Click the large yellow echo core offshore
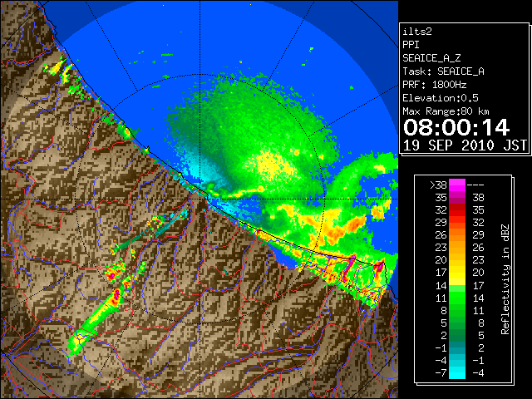The height and width of the screenshot is (399, 532). pyautogui.click(x=272, y=165)
